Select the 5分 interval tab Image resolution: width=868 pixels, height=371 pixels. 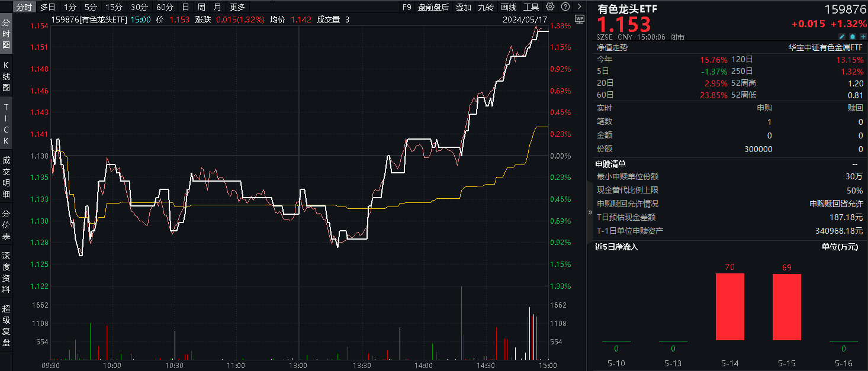90,7
